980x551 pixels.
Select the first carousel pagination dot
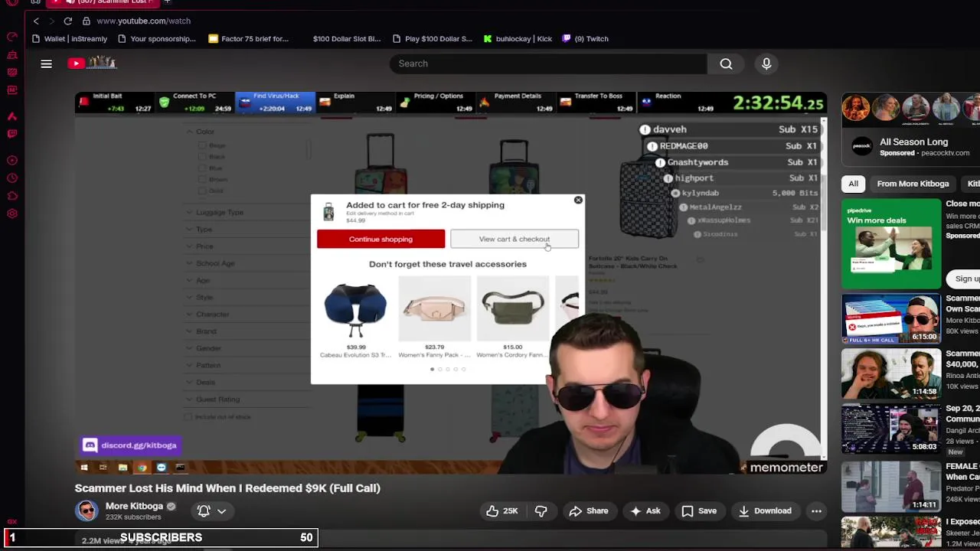432,369
